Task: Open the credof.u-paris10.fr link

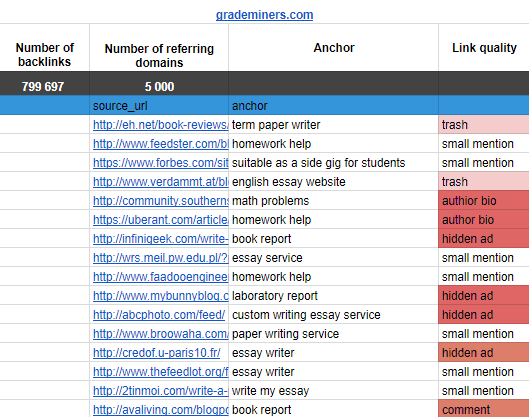Action: pyautogui.click(x=157, y=353)
